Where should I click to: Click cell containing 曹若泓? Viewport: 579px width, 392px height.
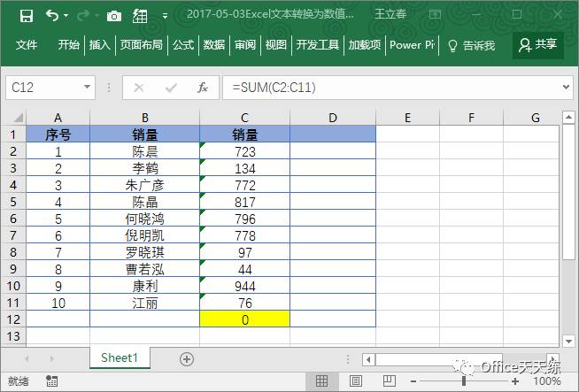point(145,269)
